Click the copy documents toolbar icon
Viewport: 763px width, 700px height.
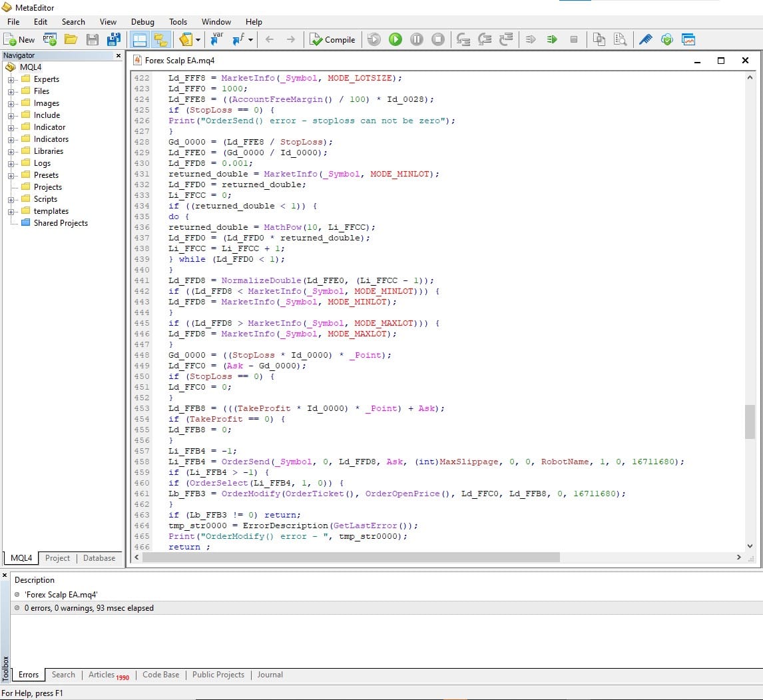[599, 39]
